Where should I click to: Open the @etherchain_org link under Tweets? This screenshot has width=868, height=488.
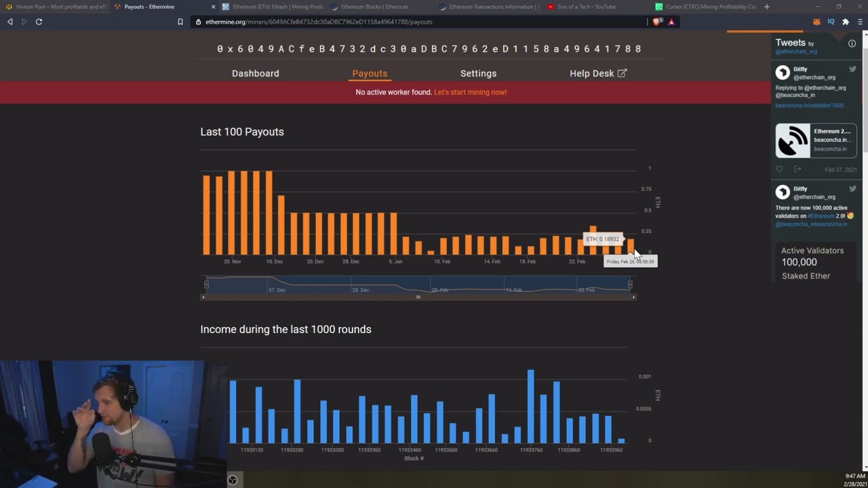(x=796, y=52)
